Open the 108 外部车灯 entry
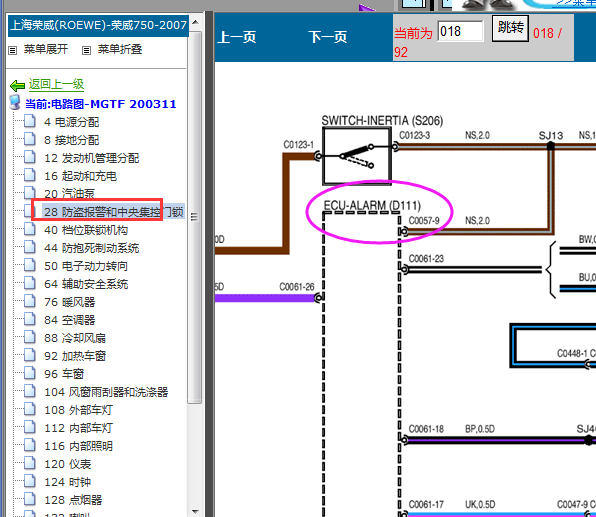The image size is (596, 517). [78, 410]
